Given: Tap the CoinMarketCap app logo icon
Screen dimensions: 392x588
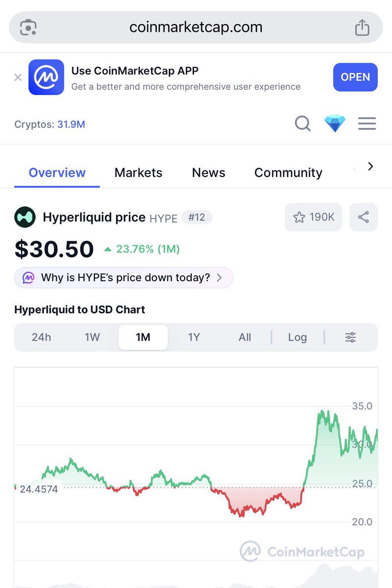Looking at the screenshot, I should 46,77.
